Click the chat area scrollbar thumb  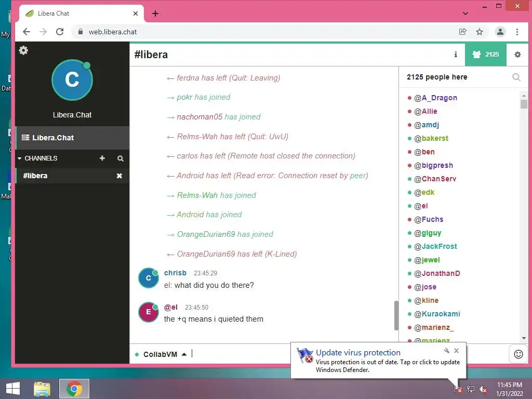[x=396, y=315]
